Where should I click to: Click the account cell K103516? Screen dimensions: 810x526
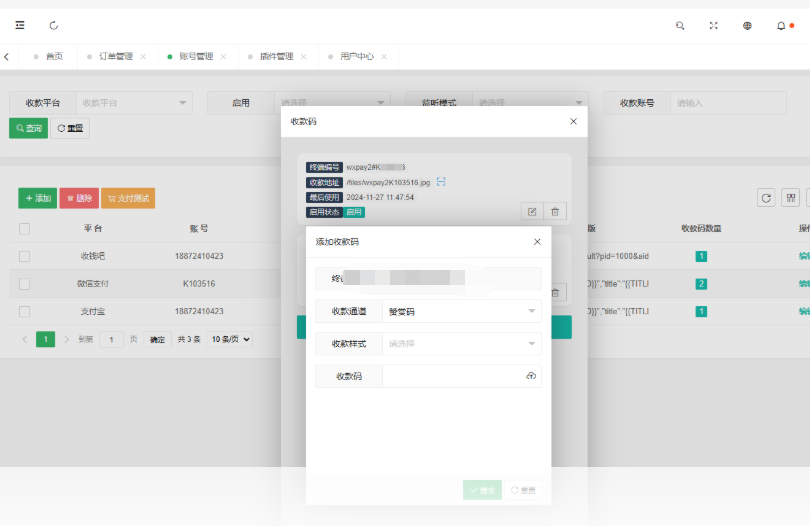[x=199, y=284]
